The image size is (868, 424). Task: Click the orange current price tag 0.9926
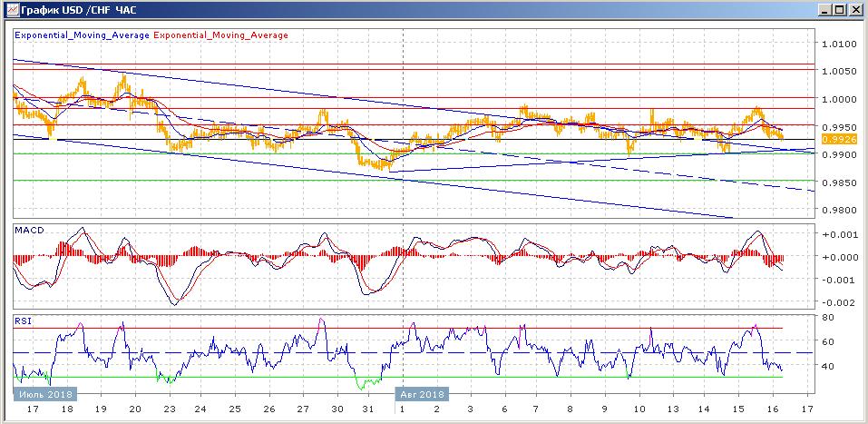pyautogui.click(x=840, y=139)
